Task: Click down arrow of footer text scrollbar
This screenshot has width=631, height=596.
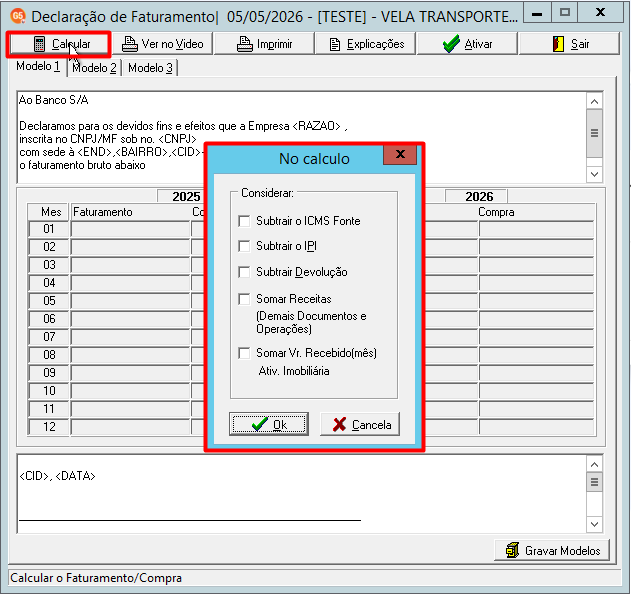Action: point(594,524)
